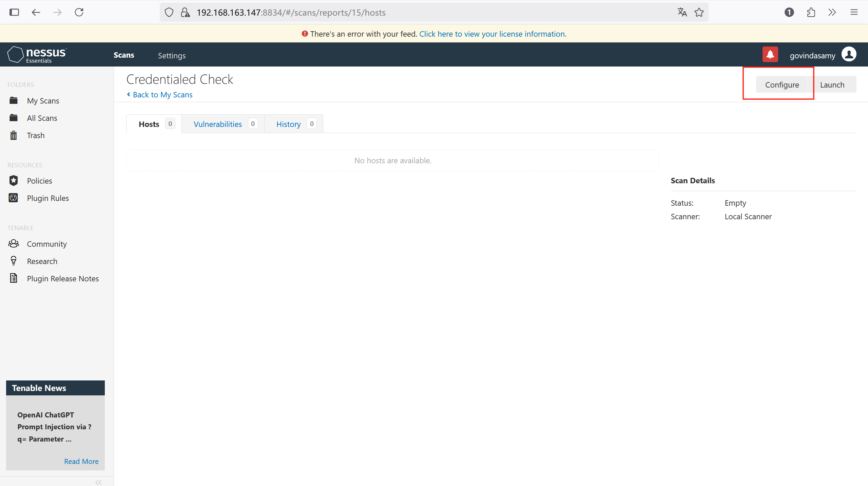Click the 'No hosts are available.' message

(x=393, y=161)
